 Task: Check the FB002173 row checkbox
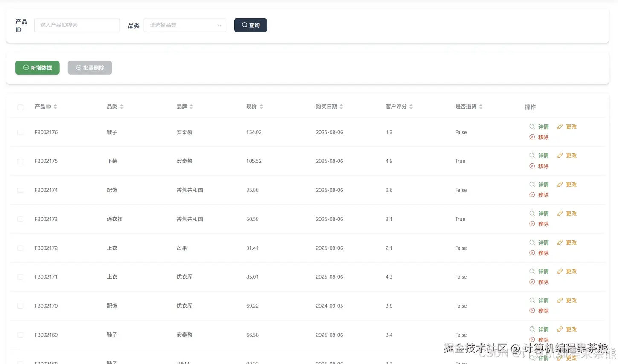[x=20, y=219]
